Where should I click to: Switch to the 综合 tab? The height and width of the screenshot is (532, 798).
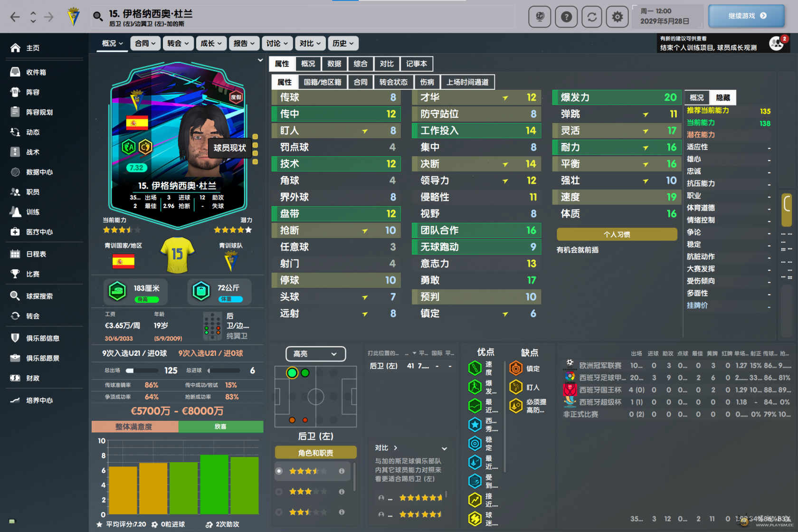(361, 64)
